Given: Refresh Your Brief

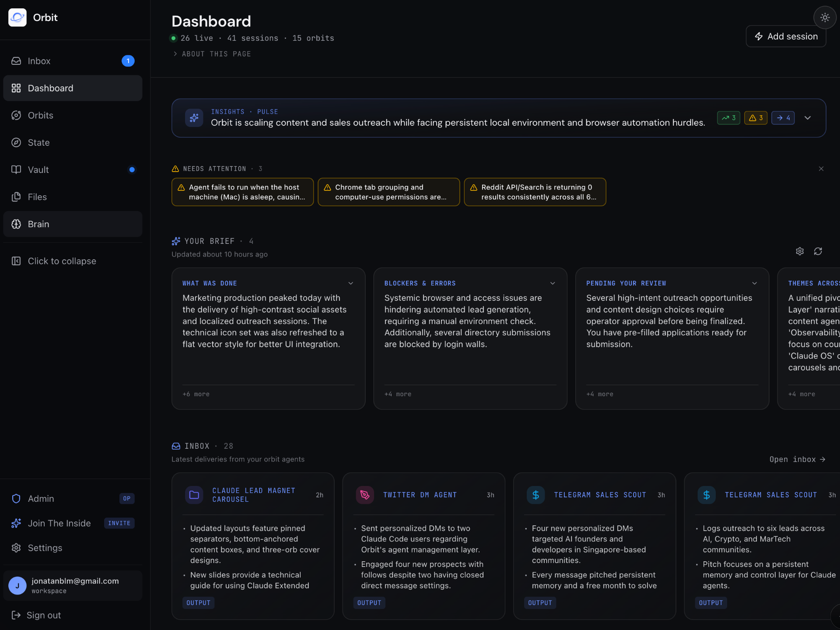Looking at the screenshot, I should 818,251.
